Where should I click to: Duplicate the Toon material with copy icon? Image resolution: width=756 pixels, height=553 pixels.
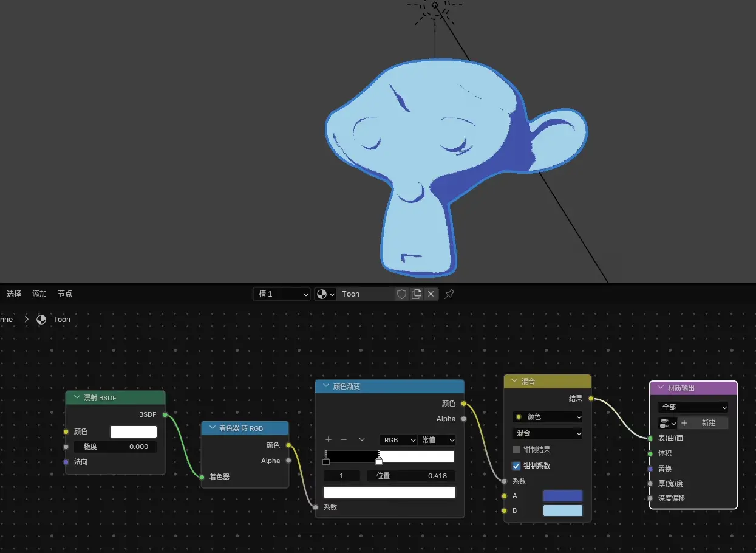(x=417, y=294)
